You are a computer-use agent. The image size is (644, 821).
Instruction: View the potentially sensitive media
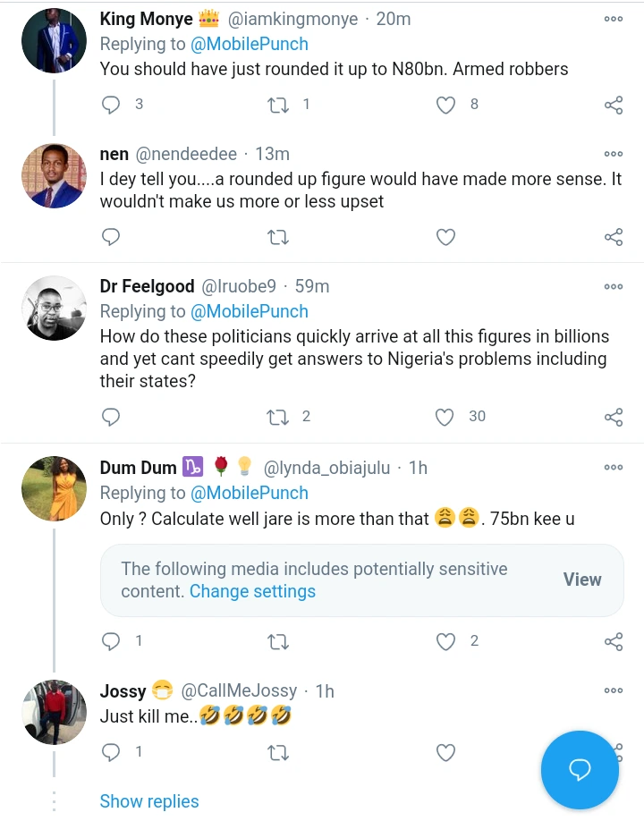(x=582, y=580)
